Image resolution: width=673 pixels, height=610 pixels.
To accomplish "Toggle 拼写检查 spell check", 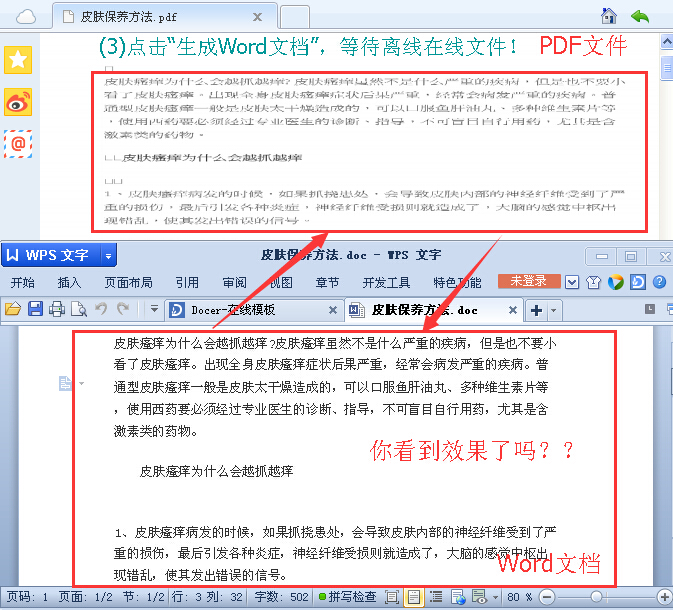I will click(x=348, y=597).
